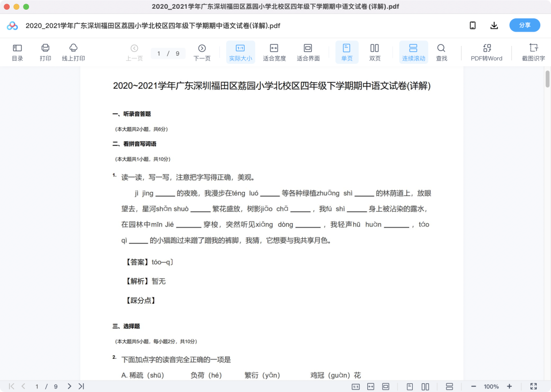Click option A. 稀疏（shū）
The width and height of the screenshot is (551, 392).
click(143, 376)
